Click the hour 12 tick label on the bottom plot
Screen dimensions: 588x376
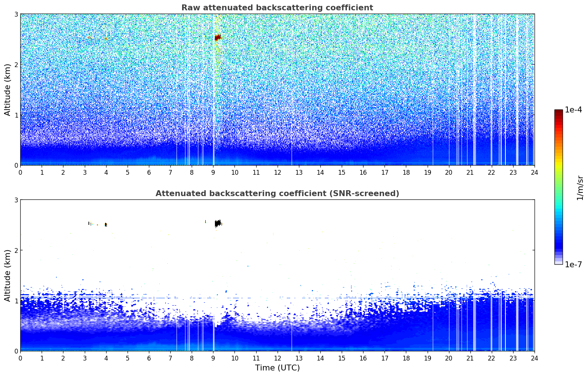pyautogui.click(x=277, y=358)
